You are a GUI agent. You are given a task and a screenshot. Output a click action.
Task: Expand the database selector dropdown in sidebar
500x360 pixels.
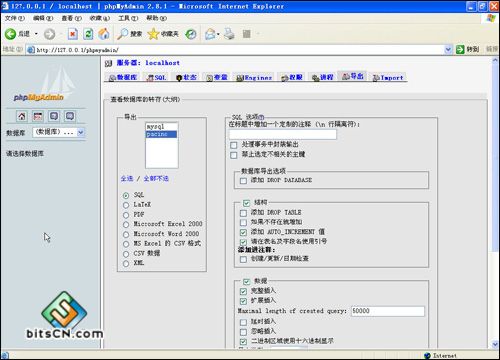tap(81, 132)
